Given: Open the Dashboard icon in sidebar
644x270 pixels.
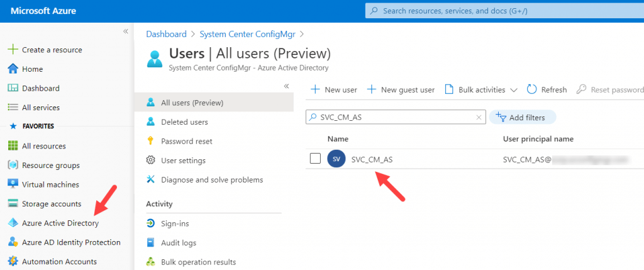Looking at the screenshot, I should [x=13, y=88].
